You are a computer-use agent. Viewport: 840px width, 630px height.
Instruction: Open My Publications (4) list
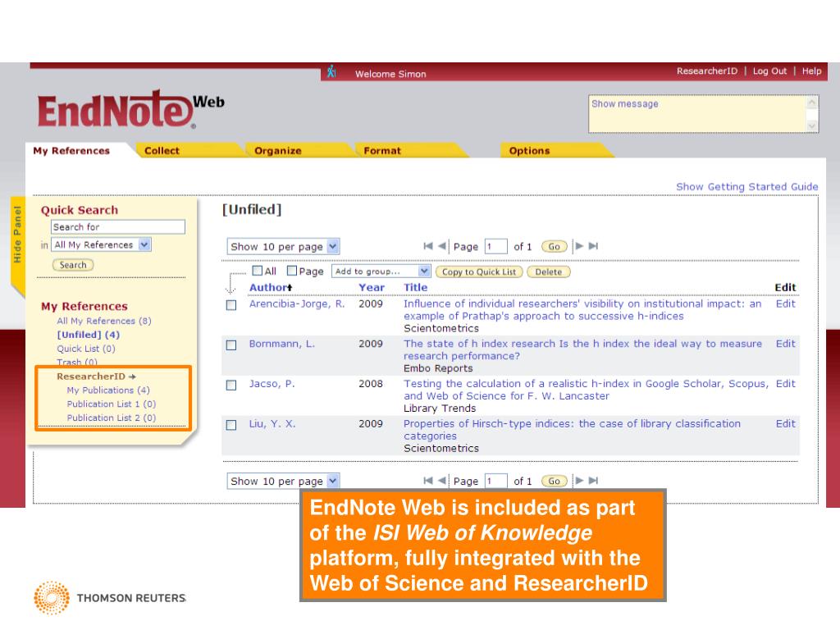[108, 390]
